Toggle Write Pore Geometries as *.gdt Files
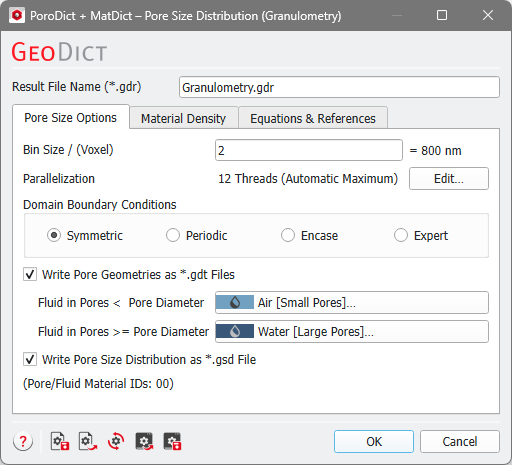 pyautogui.click(x=30, y=275)
